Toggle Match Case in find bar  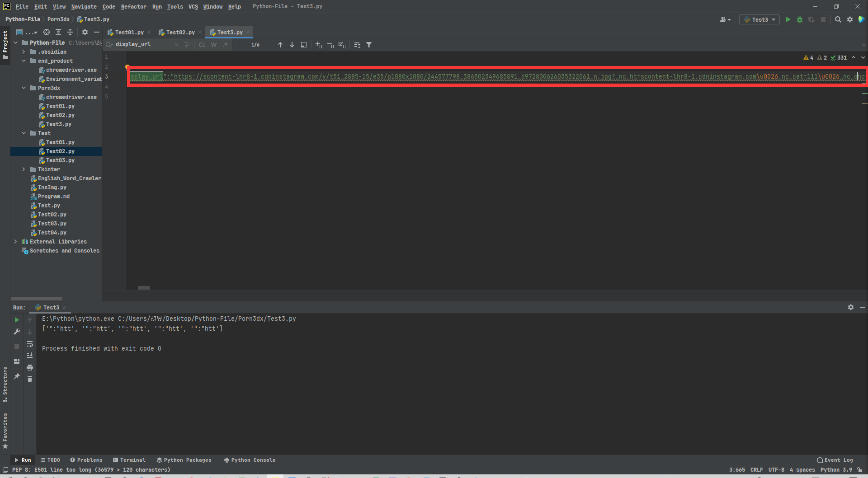[202, 45]
